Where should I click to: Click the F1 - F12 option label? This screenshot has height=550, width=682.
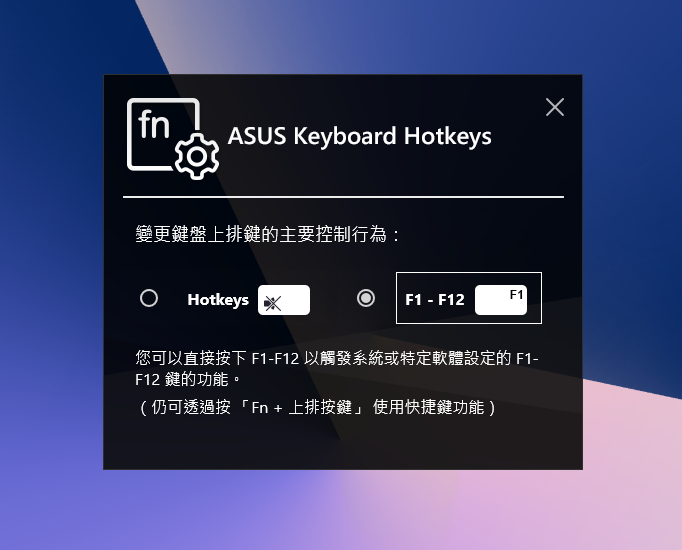tap(435, 300)
